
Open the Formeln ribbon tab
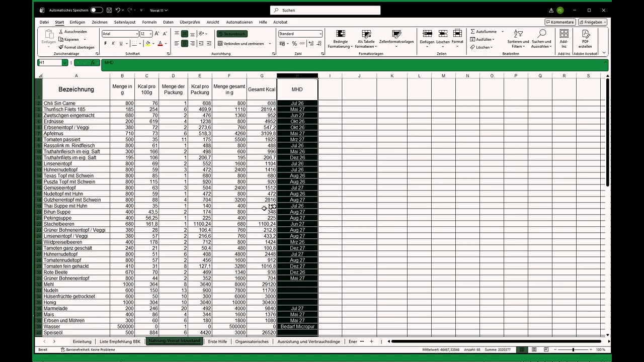point(149,22)
